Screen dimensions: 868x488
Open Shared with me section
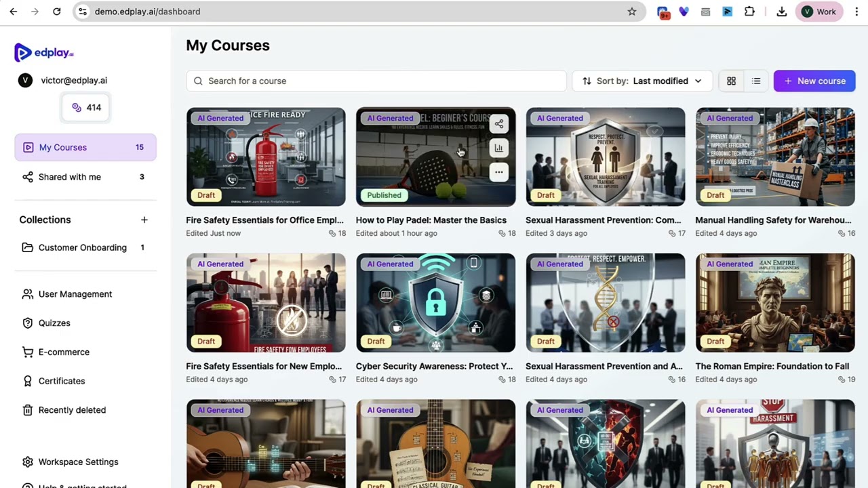click(85, 177)
